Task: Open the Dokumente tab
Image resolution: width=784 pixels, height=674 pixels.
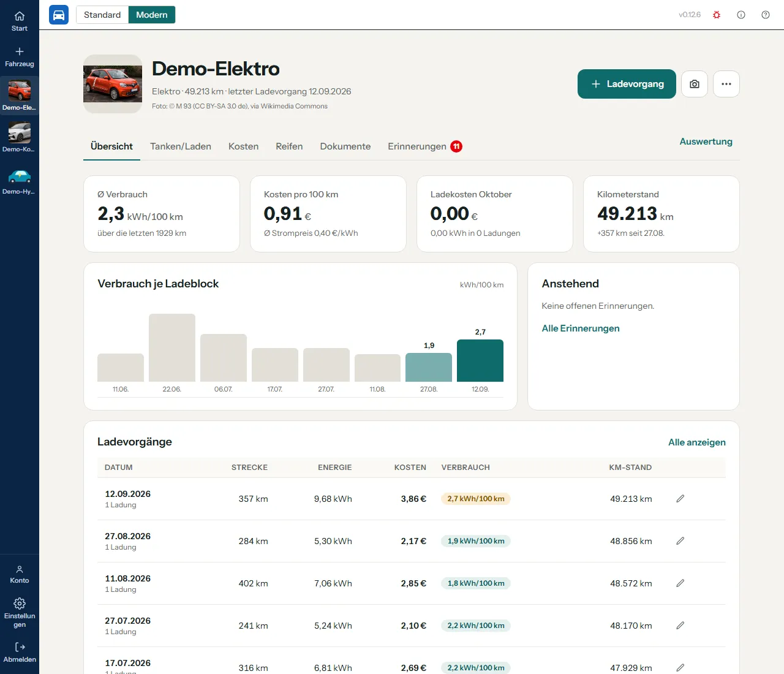Action: point(345,146)
